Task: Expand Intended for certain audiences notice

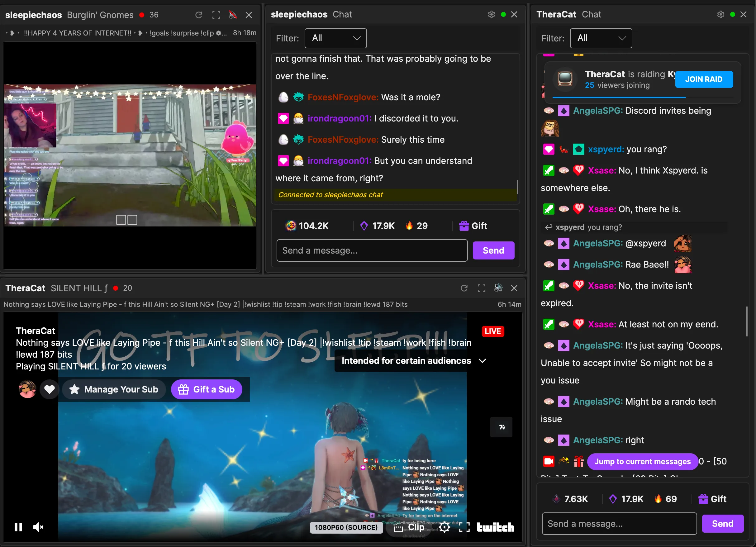Action: click(413, 361)
